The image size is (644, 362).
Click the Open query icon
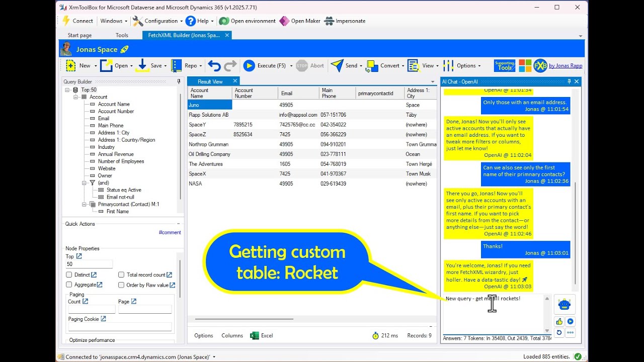tap(106, 65)
